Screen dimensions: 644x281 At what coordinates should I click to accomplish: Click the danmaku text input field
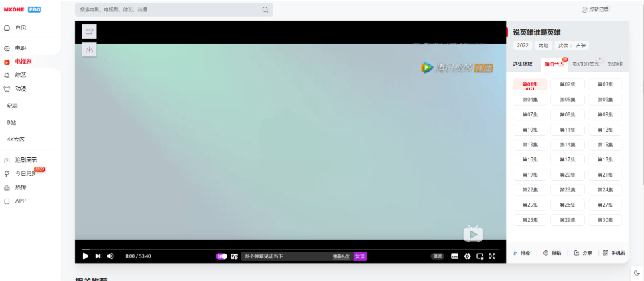[x=285, y=256]
